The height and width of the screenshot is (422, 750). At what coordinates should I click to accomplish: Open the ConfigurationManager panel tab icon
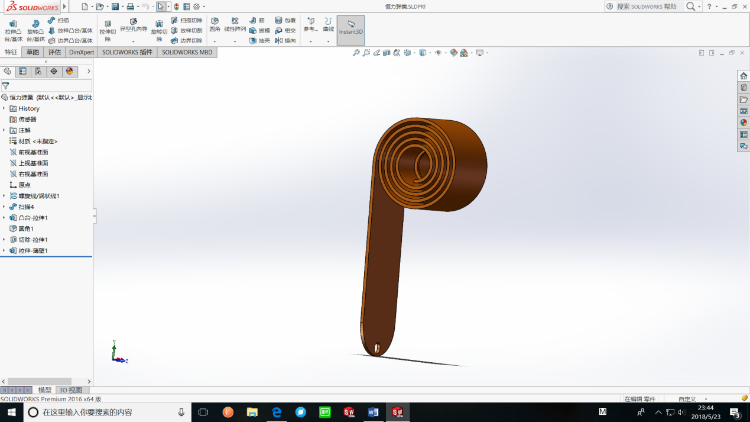coord(38,71)
